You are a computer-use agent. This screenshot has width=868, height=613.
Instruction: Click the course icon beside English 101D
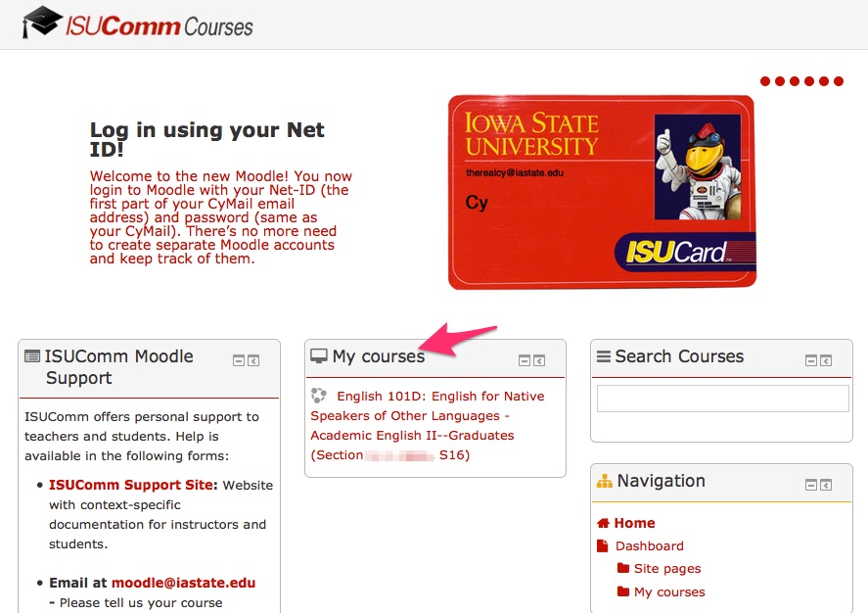pyautogui.click(x=319, y=396)
